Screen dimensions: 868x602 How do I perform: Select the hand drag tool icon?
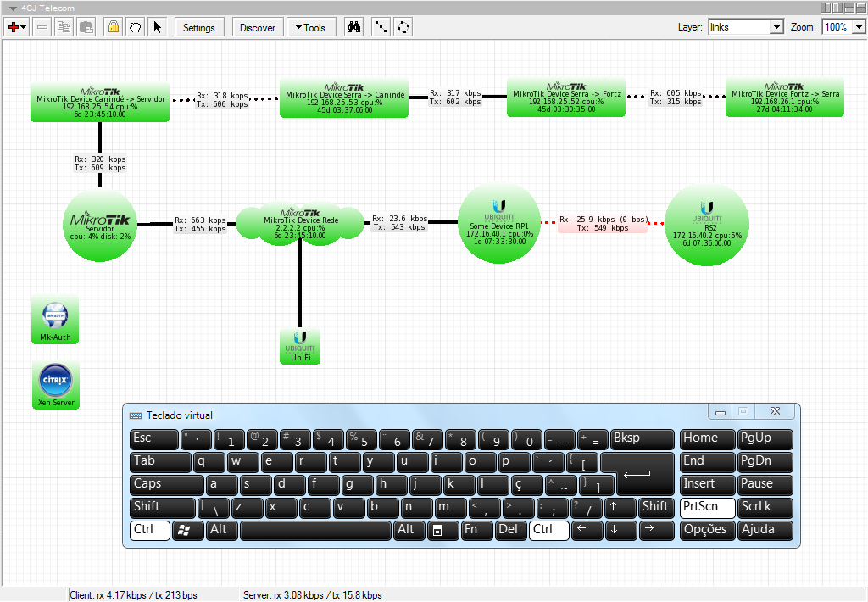point(136,27)
